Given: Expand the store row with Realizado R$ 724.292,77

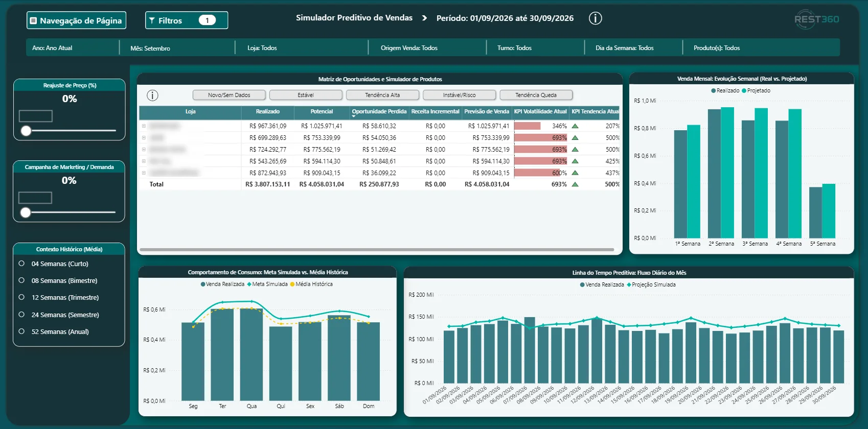Looking at the screenshot, I should 144,149.
